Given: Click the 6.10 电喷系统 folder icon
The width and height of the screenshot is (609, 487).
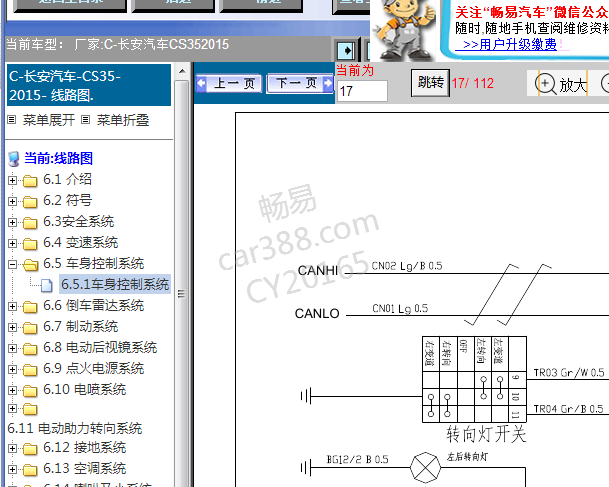Looking at the screenshot, I should pyautogui.click(x=30, y=390).
